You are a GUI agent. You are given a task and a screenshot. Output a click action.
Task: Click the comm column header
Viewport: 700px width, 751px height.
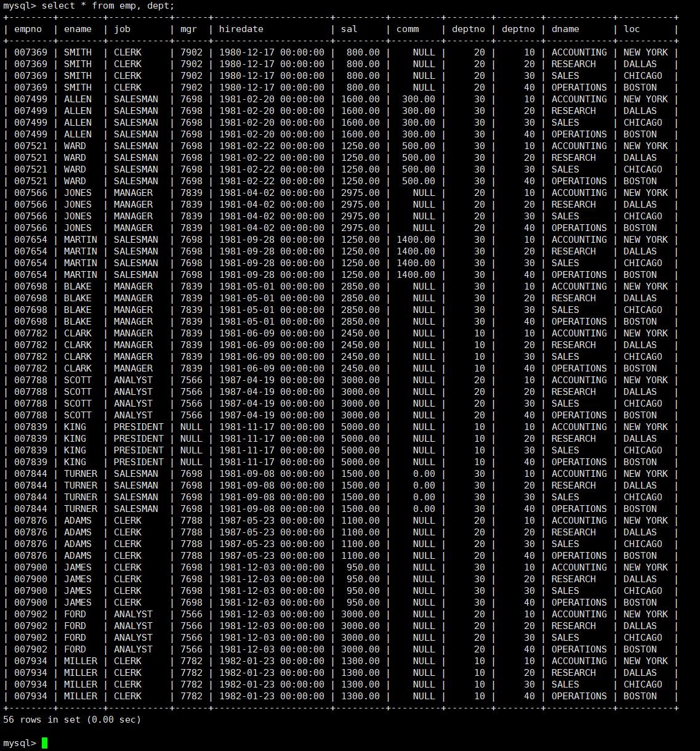tap(408, 29)
